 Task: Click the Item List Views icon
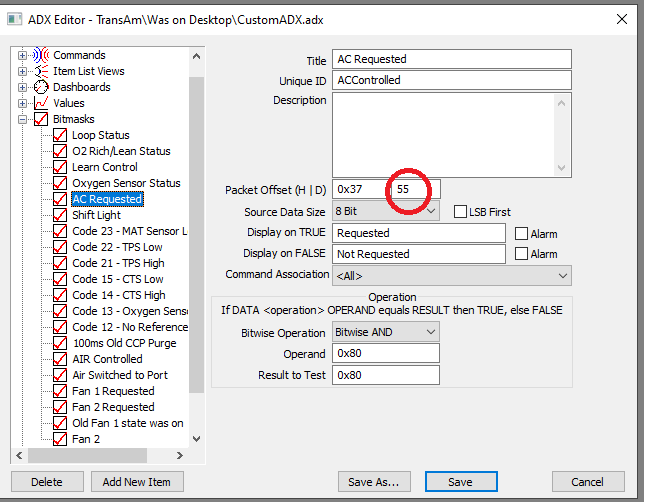41,71
